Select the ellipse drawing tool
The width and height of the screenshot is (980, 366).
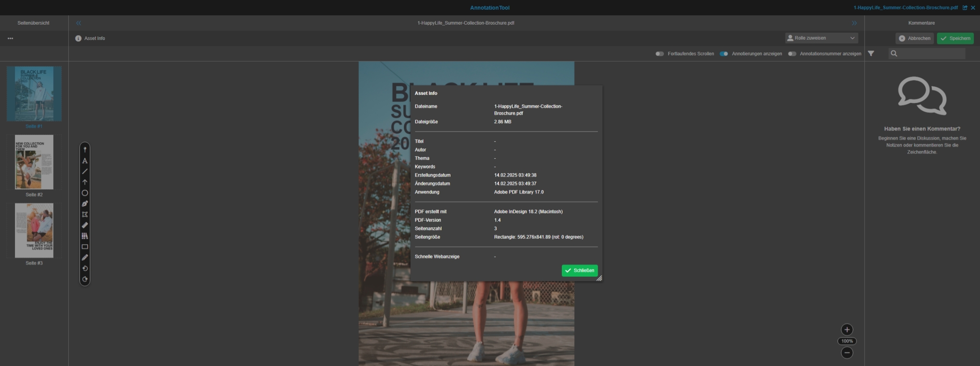coord(85,193)
